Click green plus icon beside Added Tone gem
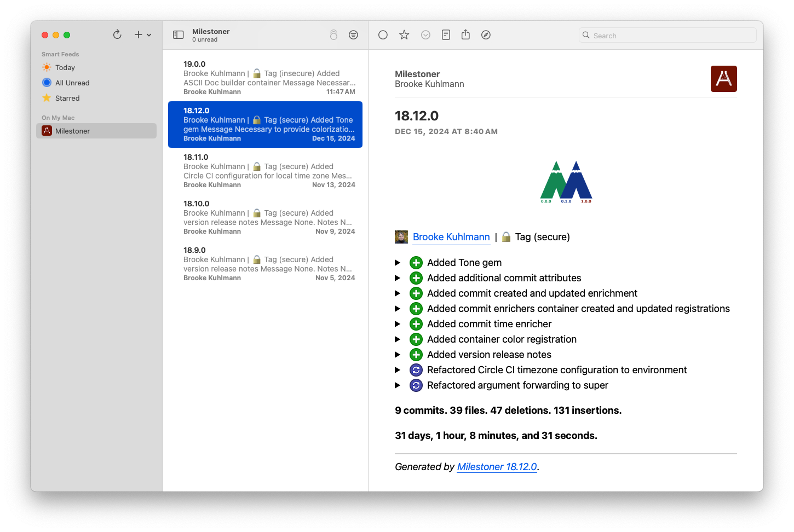 pyautogui.click(x=416, y=263)
